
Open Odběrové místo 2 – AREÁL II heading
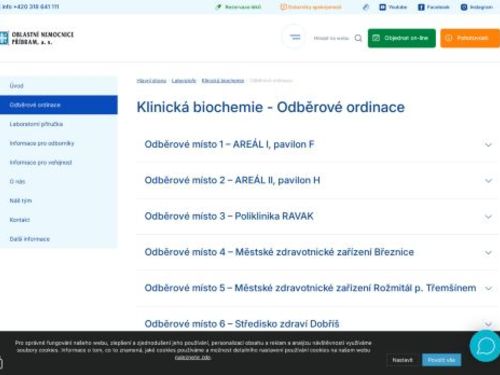click(232, 180)
